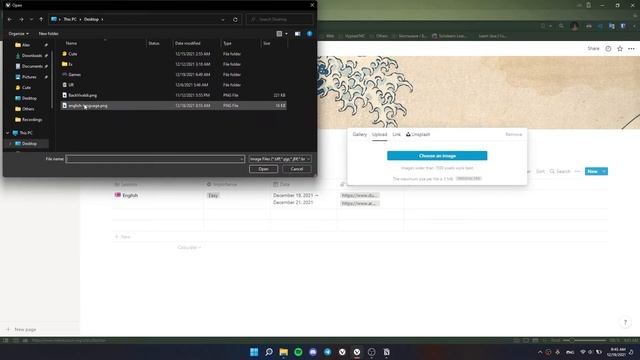Open the dialog help icon

(x=309, y=33)
